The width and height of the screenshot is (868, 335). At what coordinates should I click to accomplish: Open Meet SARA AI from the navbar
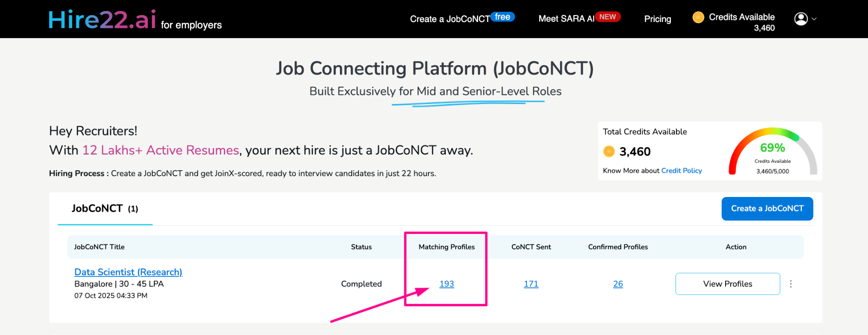click(566, 19)
